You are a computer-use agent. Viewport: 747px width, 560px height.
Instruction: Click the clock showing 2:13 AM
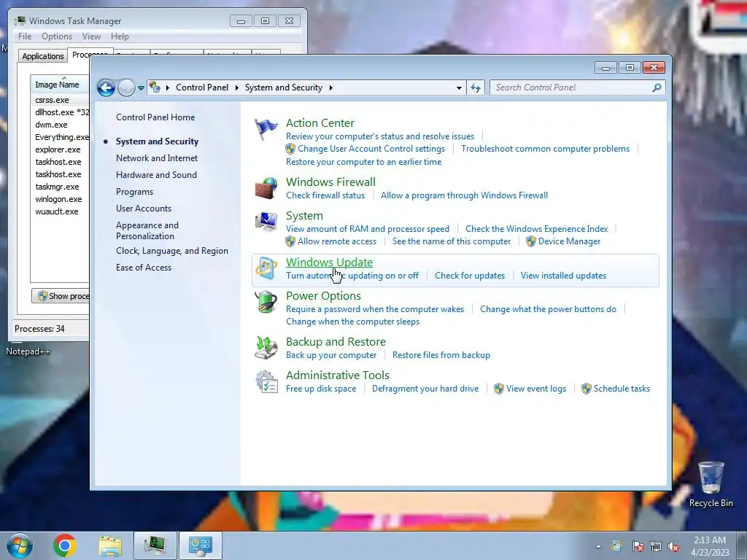(x=709, y=540)
